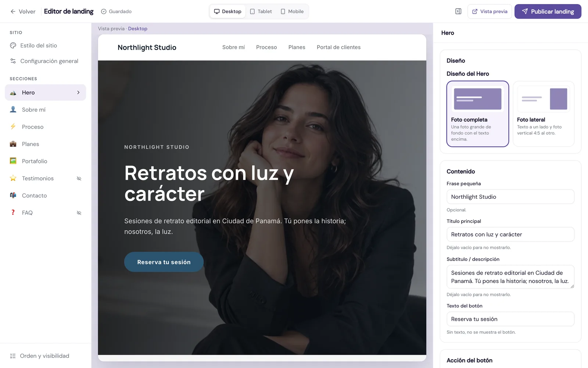Image resolution: width=588 pixels, height=368 pixels.
Task: Click the Acción del botón heading
Action: [x=469, y=360]
